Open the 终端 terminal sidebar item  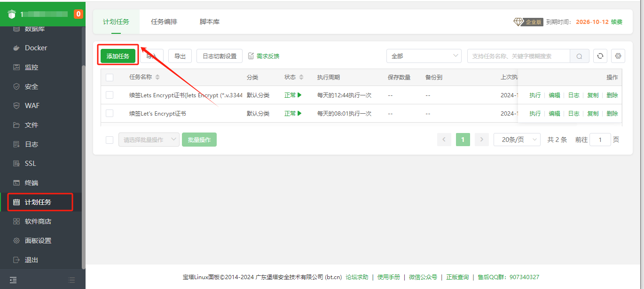tap(31, 183)
